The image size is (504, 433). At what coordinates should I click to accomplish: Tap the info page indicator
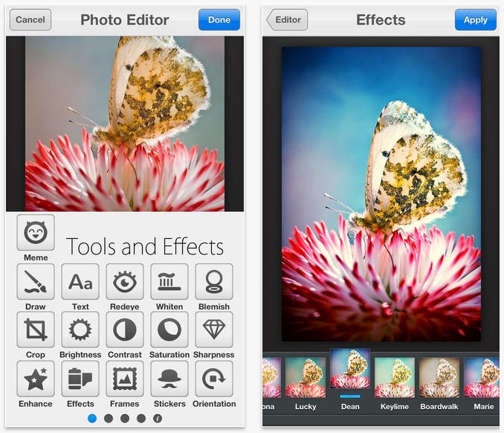[x=157, y=419]
